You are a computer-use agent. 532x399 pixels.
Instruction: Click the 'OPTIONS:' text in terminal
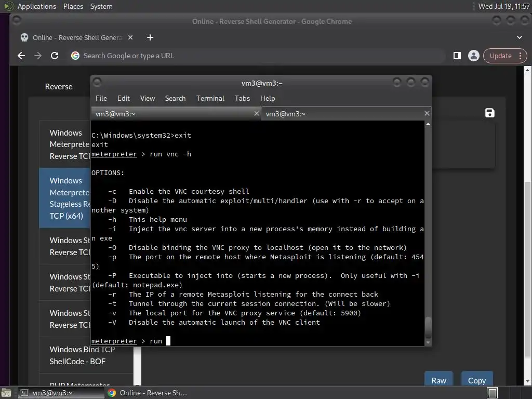[x=108, y=172]
